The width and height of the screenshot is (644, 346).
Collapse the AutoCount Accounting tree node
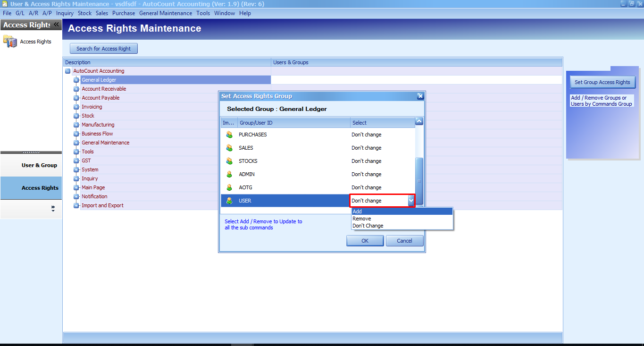(x=67, y=71)
